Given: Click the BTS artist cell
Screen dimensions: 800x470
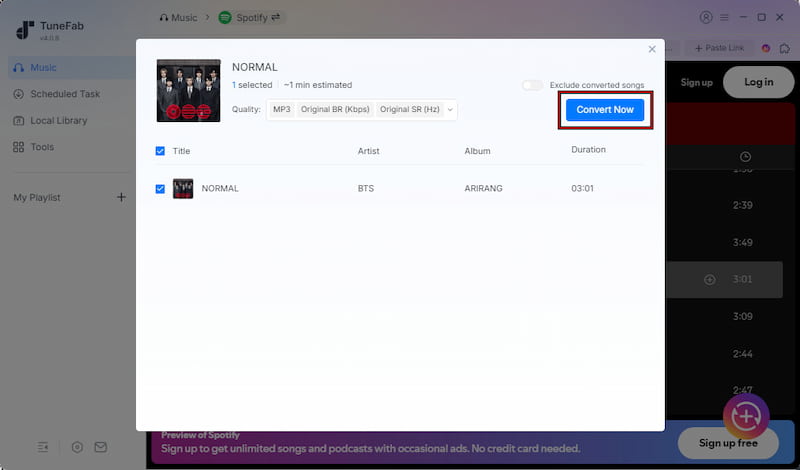Looking at the screenshot, I should pos(366,188).
